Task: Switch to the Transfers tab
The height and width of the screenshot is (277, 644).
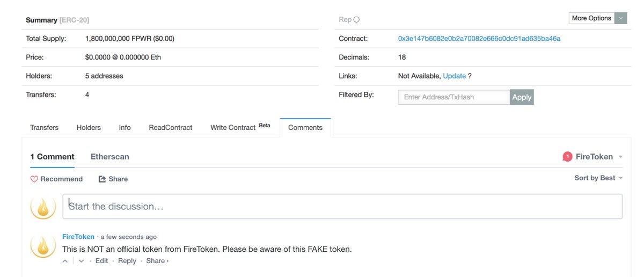Action: click(x=45, y=127)
